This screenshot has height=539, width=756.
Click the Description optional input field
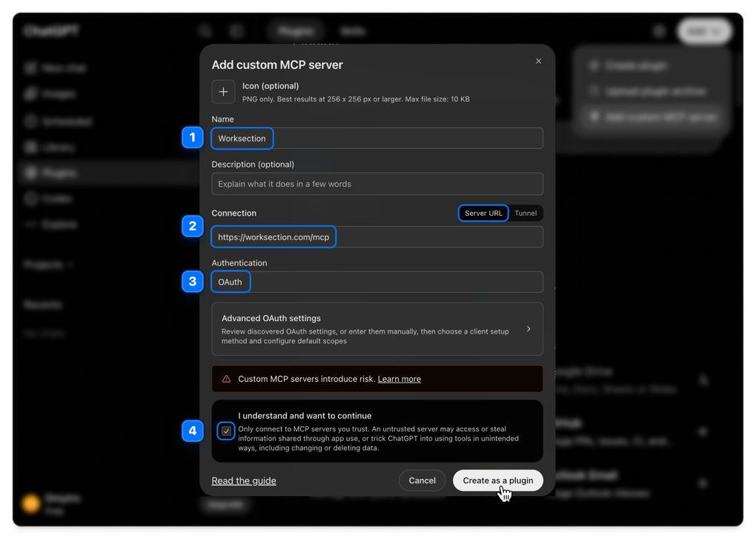pos(377,184)
